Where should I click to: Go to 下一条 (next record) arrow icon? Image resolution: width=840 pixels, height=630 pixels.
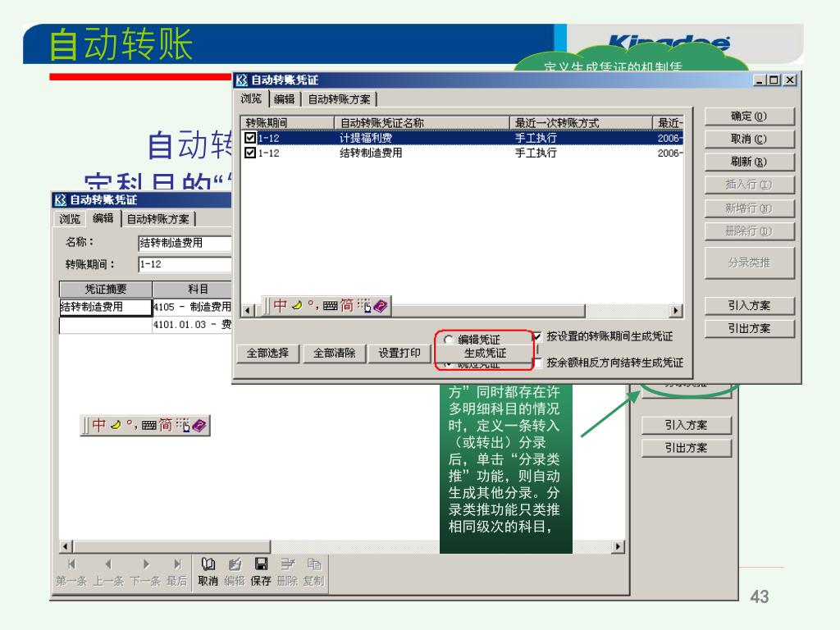tap(146, 564)
